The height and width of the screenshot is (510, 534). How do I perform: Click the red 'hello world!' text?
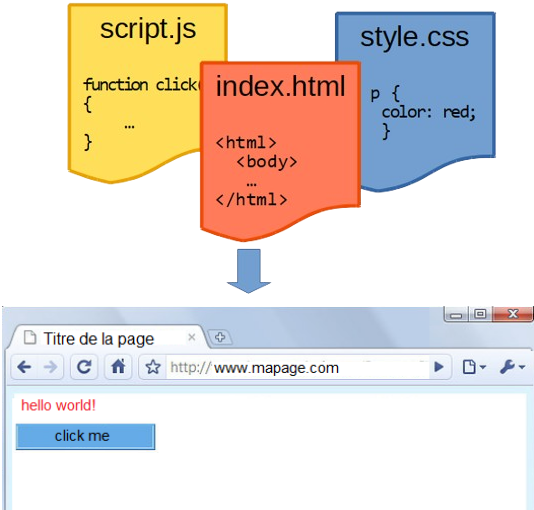(58, 405)
